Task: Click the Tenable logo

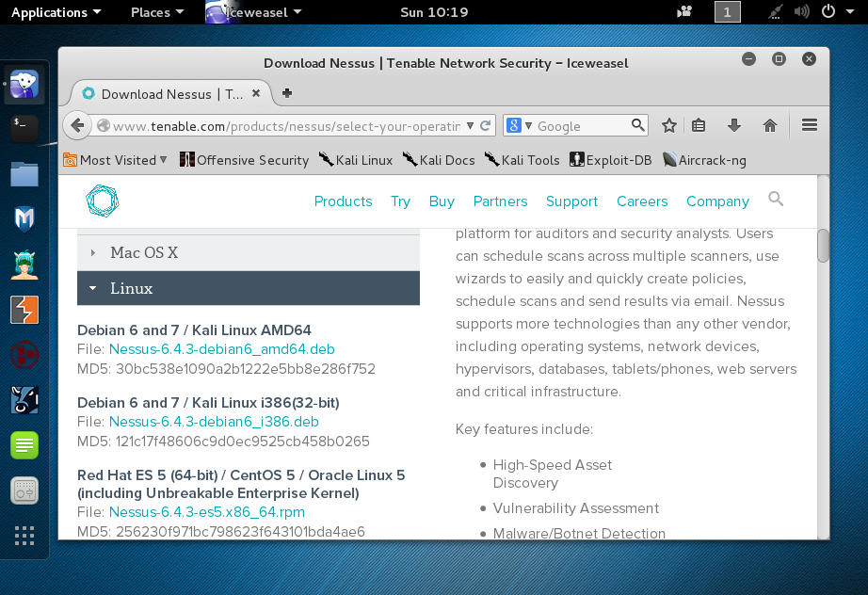Action: click(x=103, y=201)
